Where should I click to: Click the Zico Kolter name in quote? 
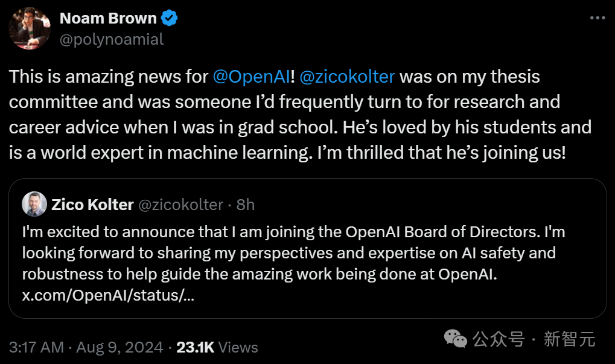92,205
